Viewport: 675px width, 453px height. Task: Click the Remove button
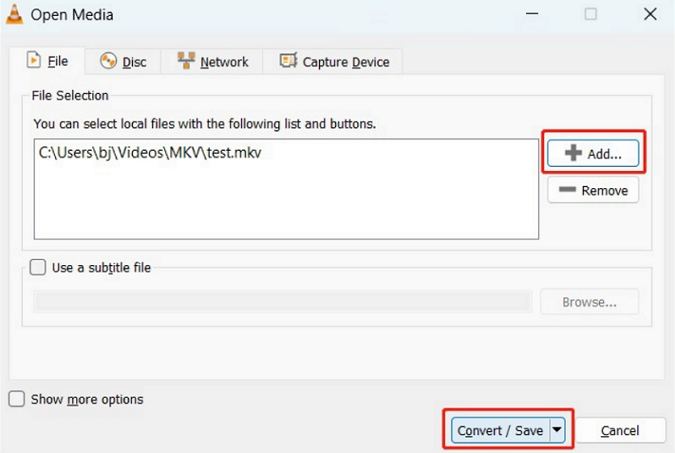(593, 190)
